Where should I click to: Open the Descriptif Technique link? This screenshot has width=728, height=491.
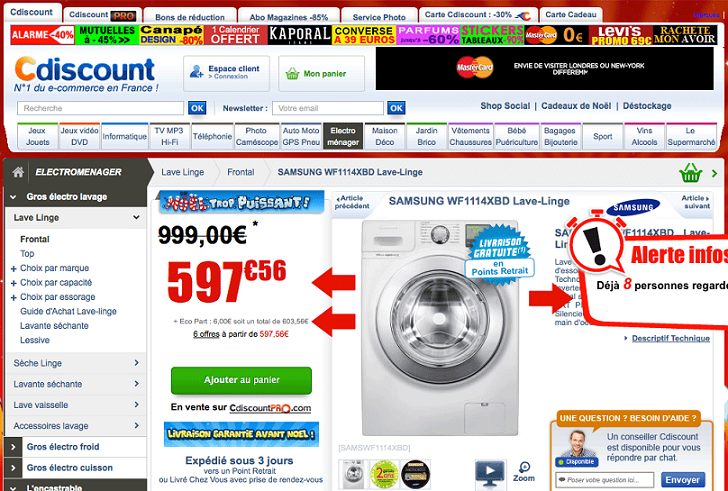[x=670, y=338]
